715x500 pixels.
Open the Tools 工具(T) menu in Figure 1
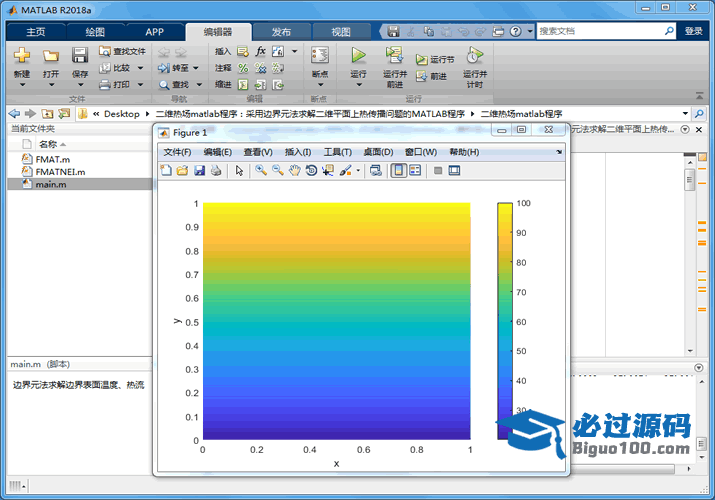point(337,152)
